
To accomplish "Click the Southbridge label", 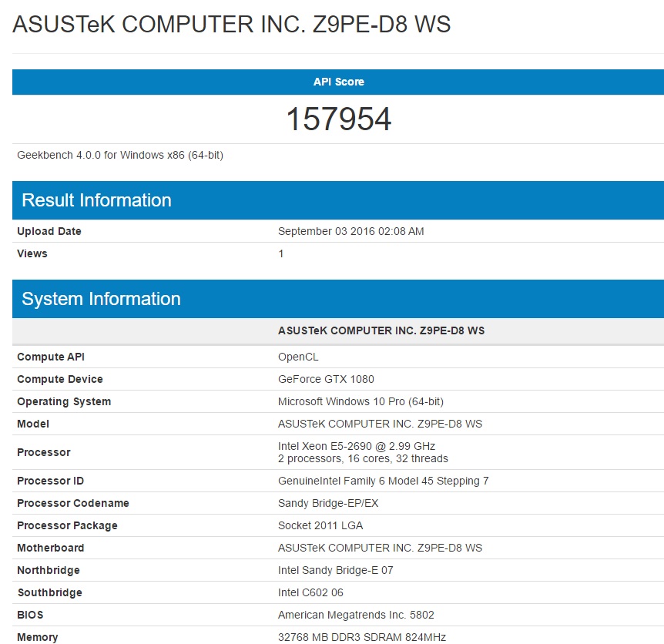I will pyautogui.click(x=49, y=592).
